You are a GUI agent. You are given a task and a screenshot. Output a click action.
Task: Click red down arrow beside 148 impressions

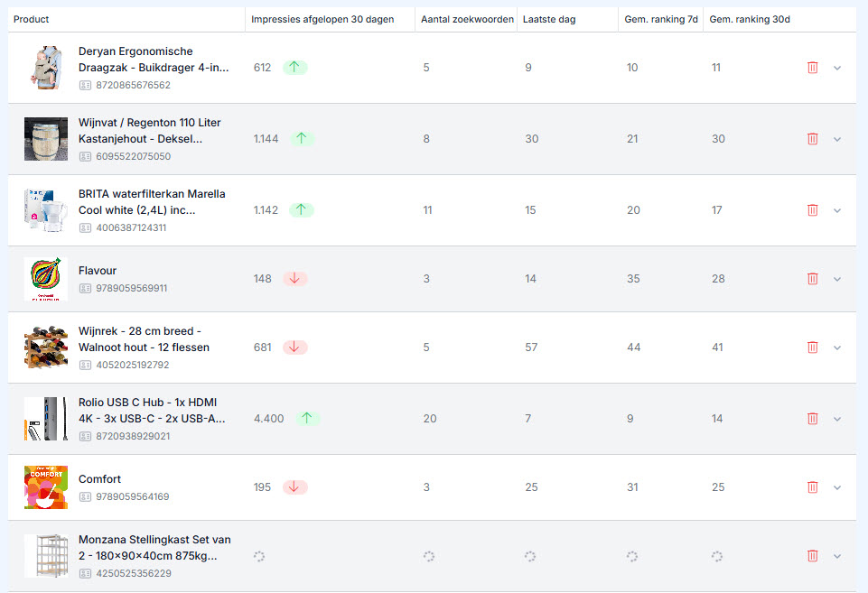pos(294,279)
